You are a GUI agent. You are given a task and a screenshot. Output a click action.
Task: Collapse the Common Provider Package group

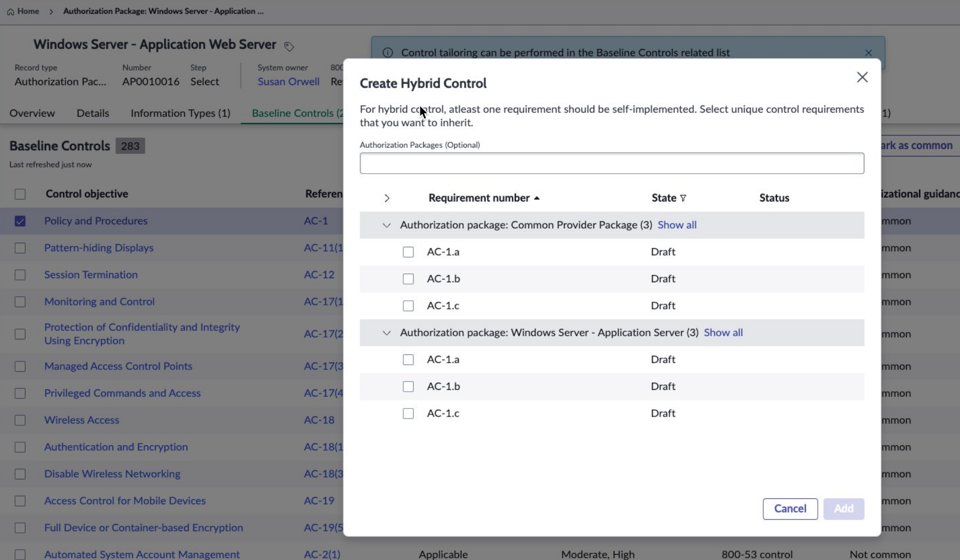tap(386, 225)
